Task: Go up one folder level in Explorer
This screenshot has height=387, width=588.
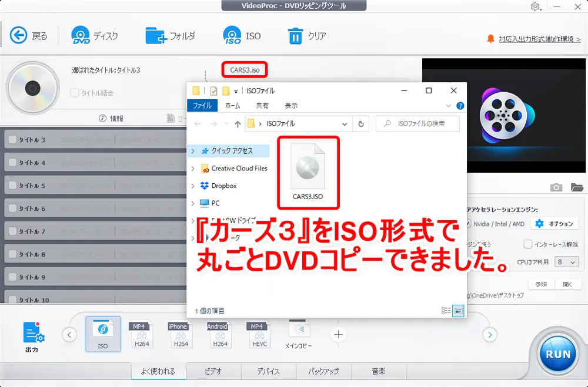Action: pos(238,124)
